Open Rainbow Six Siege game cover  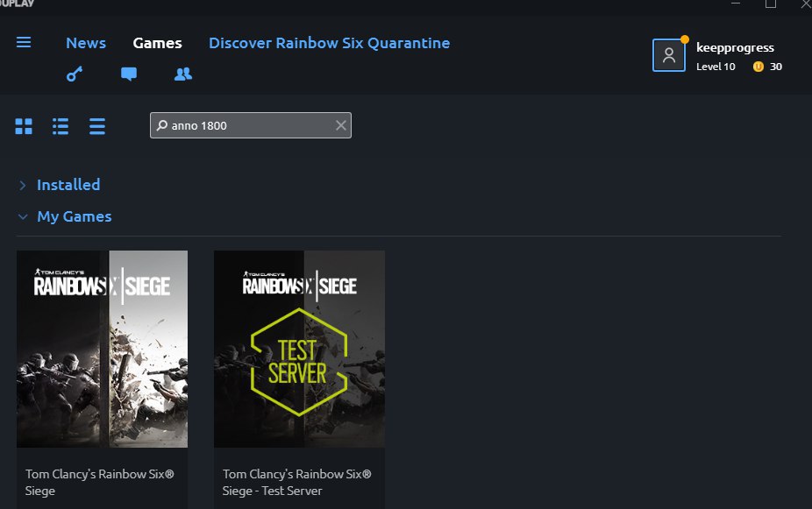tap(102, 349)
